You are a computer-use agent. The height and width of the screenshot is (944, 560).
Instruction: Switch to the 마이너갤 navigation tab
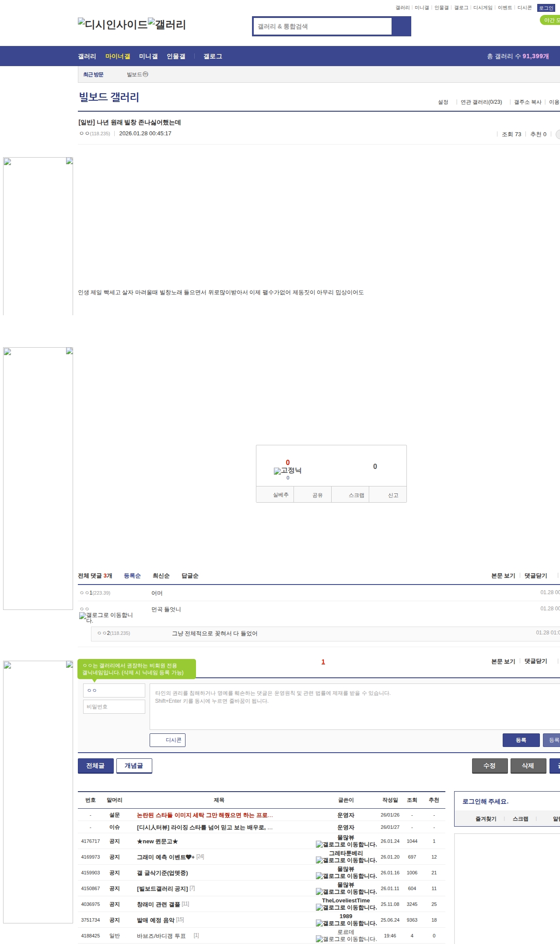click(x=118, y=56)
